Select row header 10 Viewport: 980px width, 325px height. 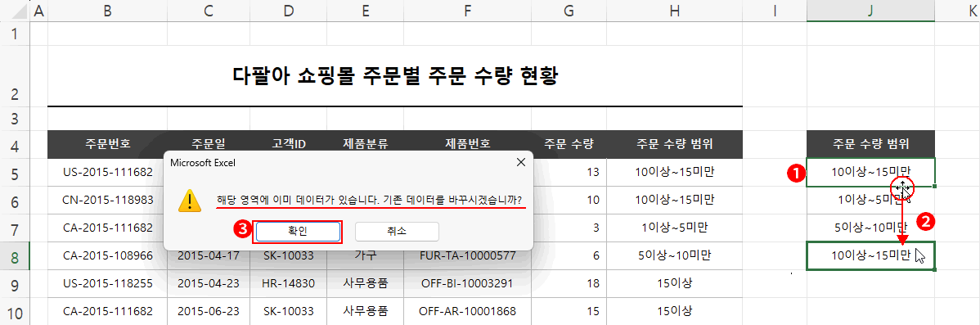tap(15, 312)
